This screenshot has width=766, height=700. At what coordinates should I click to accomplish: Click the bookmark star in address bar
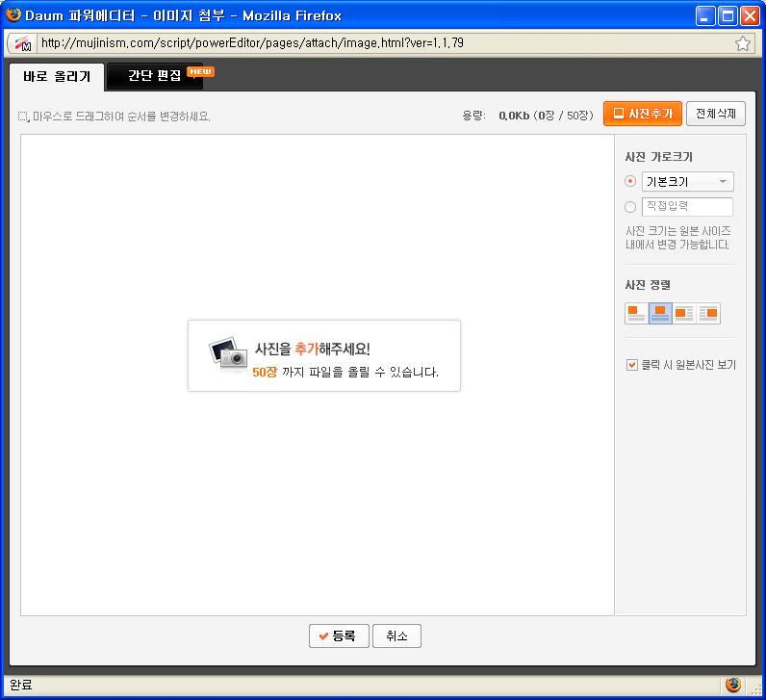[x=743, y=43]
